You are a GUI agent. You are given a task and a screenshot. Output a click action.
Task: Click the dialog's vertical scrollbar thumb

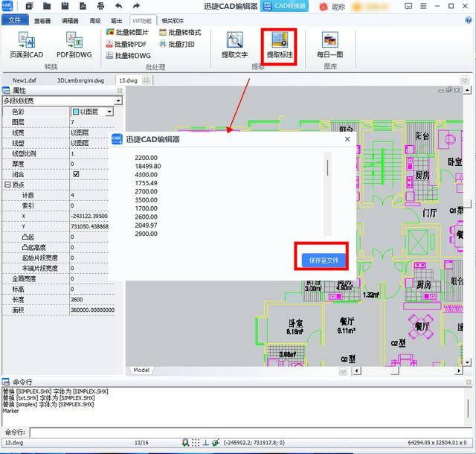pos(327,167)
